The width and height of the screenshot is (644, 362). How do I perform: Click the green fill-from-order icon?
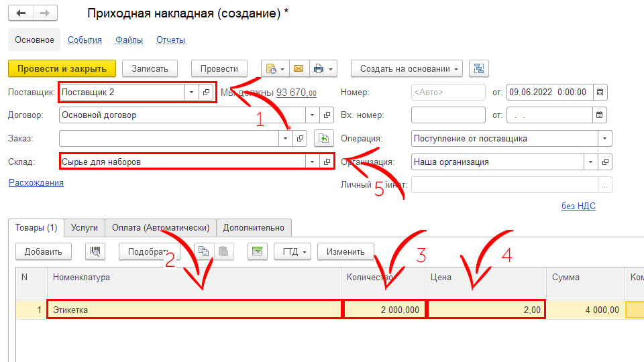(x=324, y=138)
